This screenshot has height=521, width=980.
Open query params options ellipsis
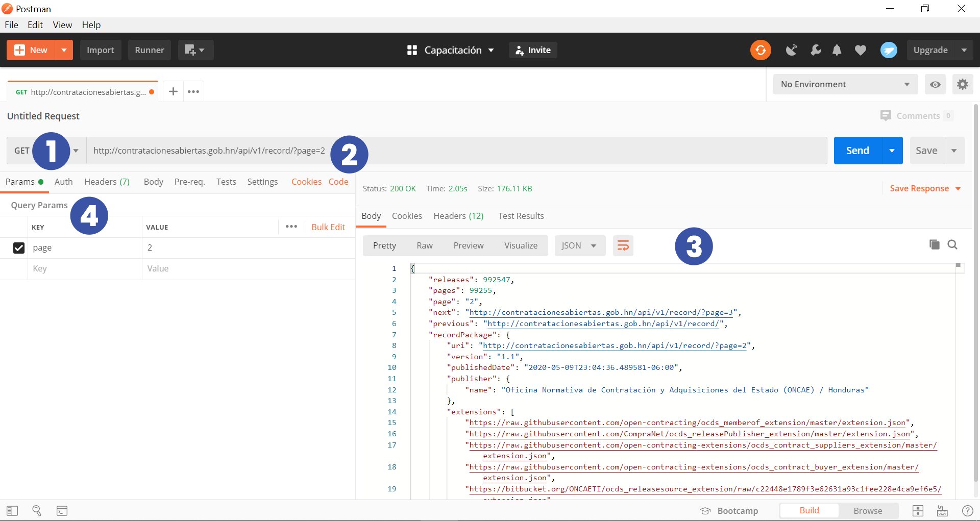(291, 227)
